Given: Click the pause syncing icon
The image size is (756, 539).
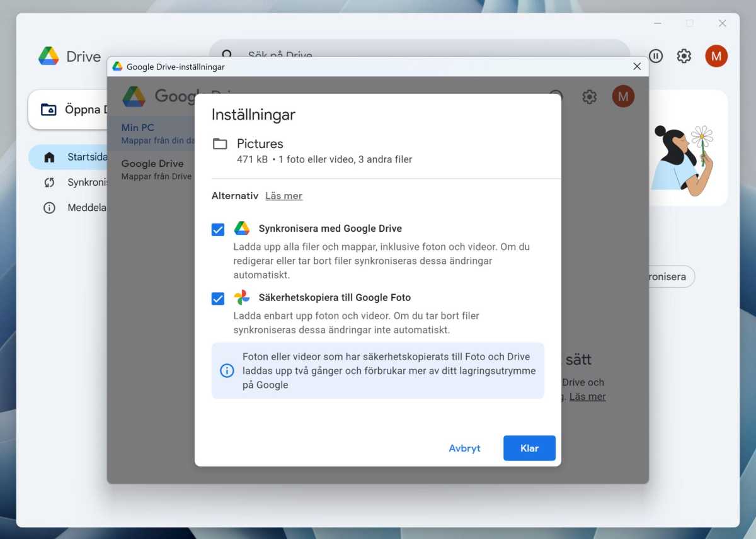Looking at the screenshot, I should (656, 56).
